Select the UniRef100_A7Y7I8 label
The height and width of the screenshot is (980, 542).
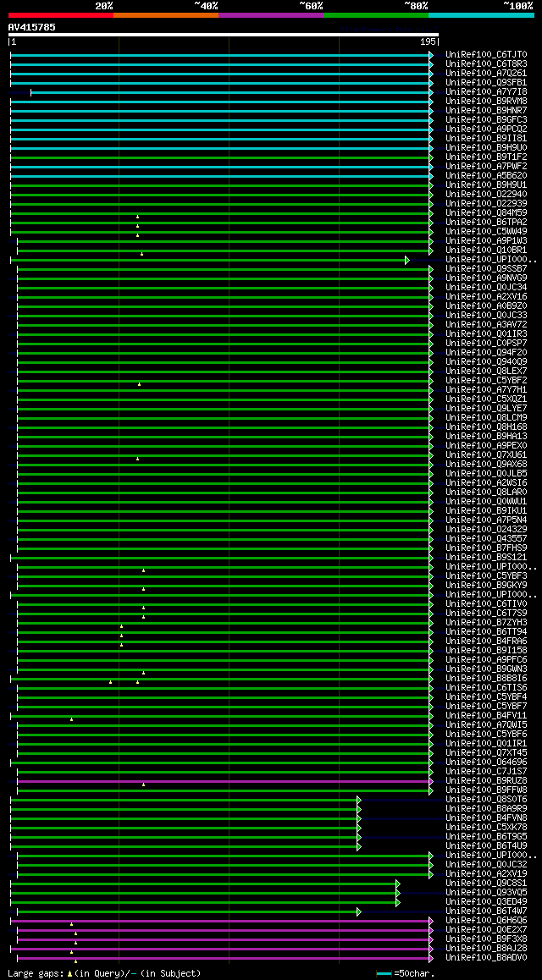[x=486, y=92]
